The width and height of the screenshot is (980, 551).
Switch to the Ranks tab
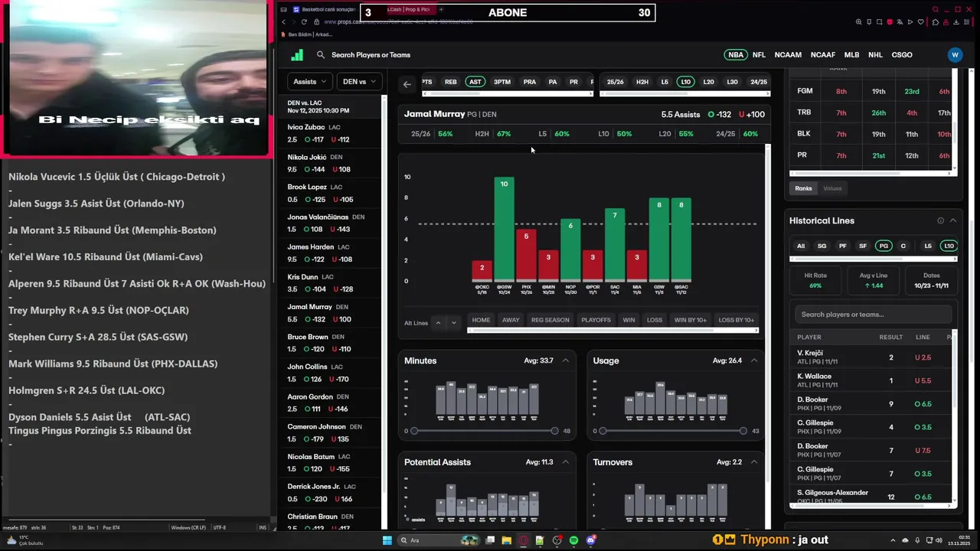point(803,188)
